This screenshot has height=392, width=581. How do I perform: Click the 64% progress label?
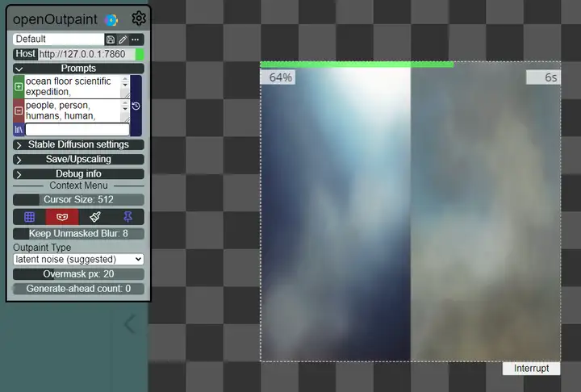[x=278, y=77]
